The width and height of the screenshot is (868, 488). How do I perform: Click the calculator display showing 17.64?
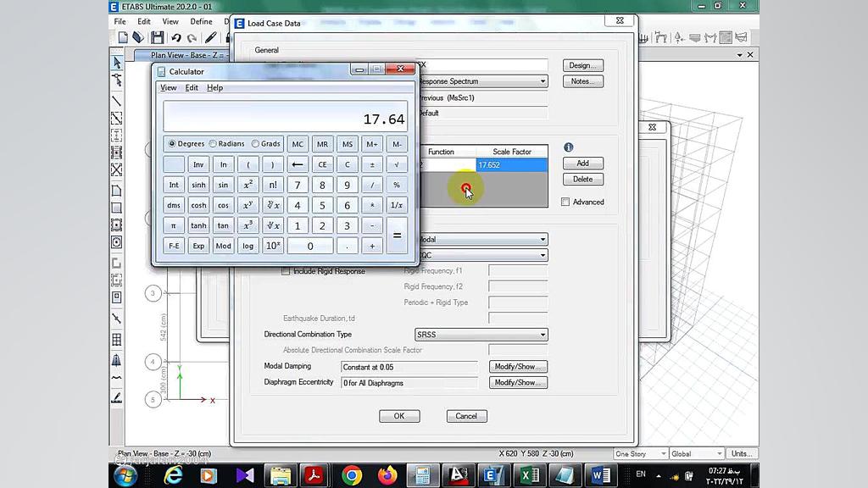285,116
